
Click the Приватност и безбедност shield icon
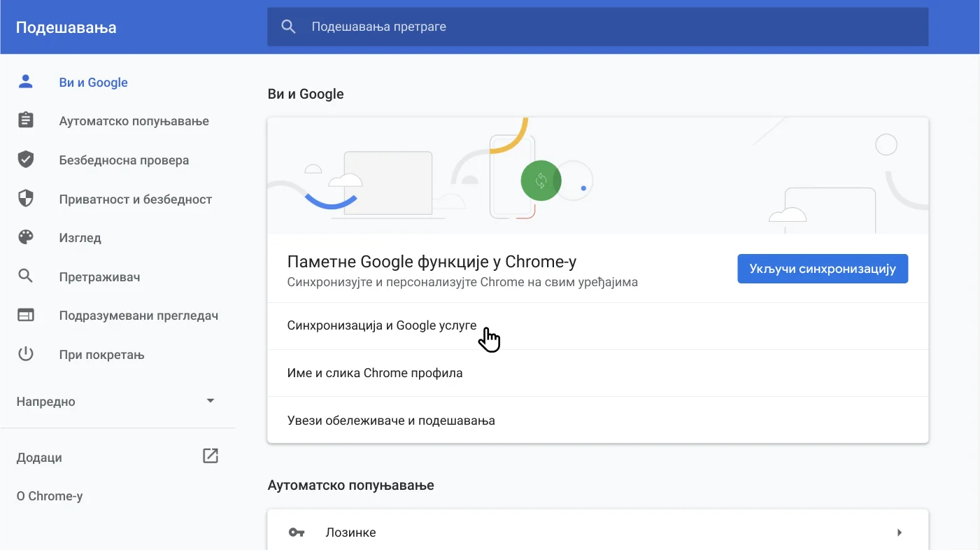pos(25,198)
